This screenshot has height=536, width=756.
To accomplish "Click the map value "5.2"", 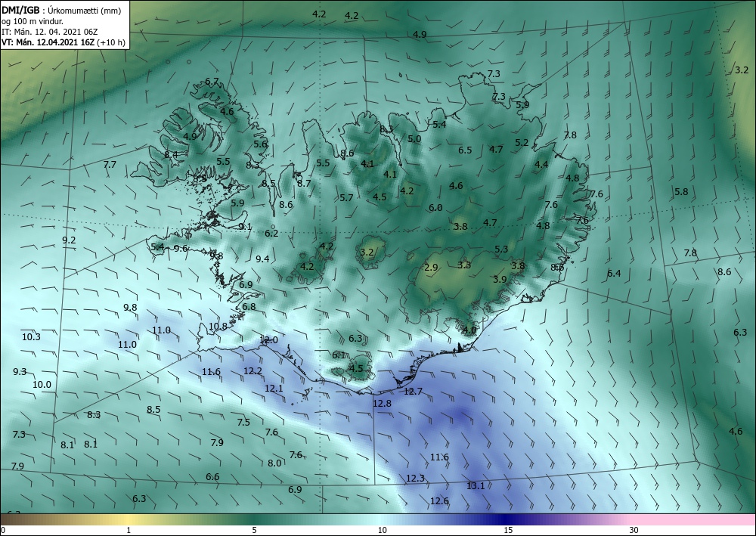I will coord(522,143).
